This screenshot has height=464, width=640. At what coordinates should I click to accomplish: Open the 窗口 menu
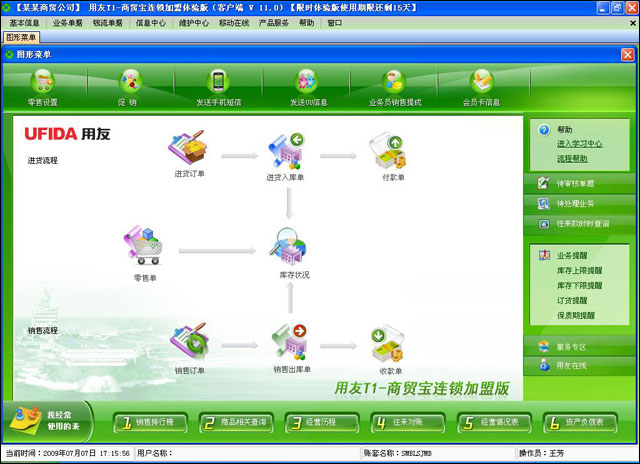pyautogui.click(x=335, y=23)
